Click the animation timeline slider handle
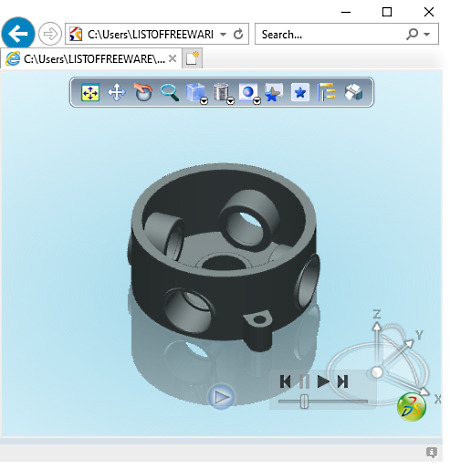The width and height of the screenshot is (450, 470). (304, 401)
